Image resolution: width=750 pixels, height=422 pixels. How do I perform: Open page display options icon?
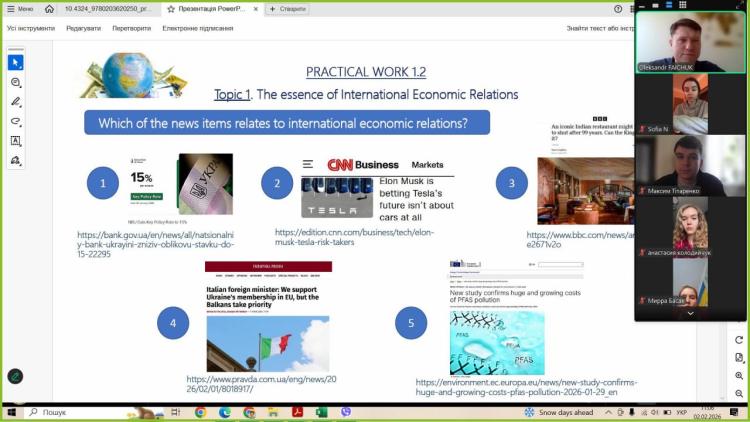[739, 358]
